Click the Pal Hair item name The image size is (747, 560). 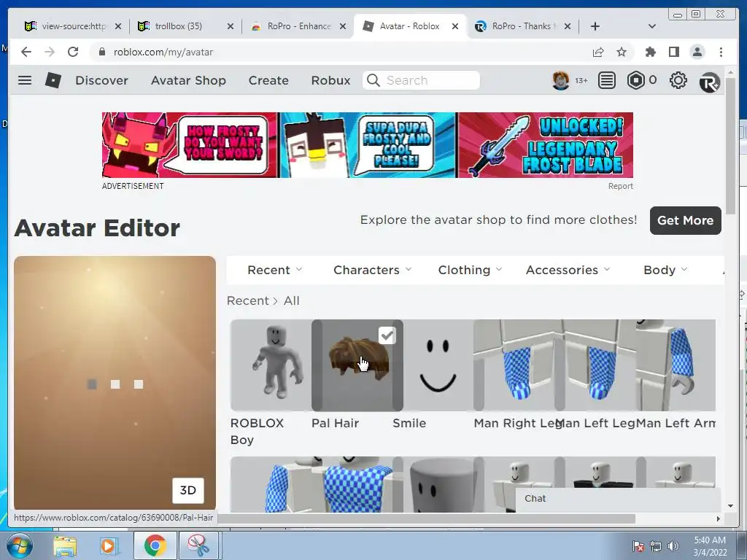pyautogui.click(x=335, y=424)
